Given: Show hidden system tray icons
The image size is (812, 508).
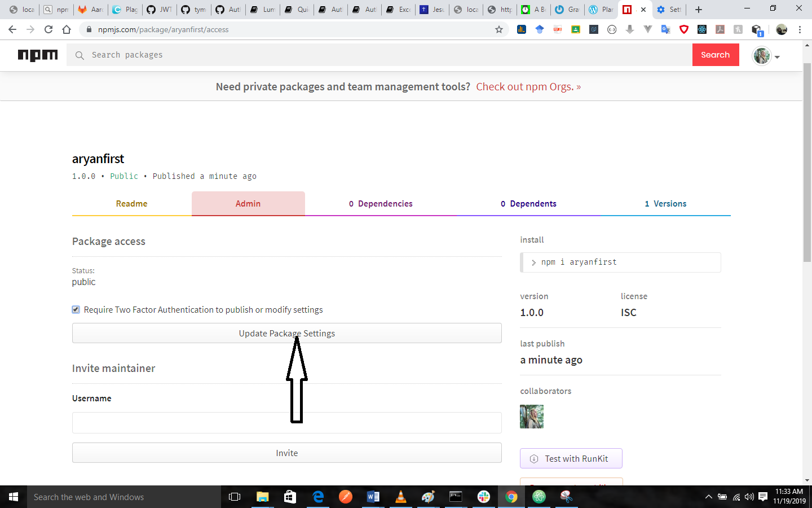Looking at the screenshot, I should [x=708, y=497].
